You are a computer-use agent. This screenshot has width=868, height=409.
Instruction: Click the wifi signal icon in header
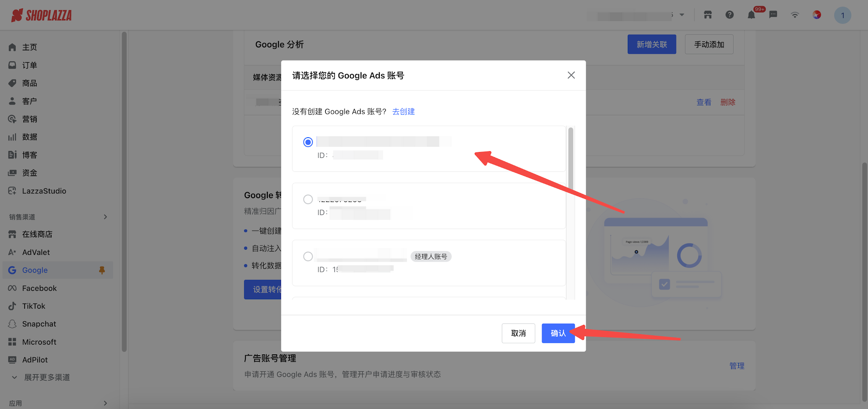pyautogui.click(x=795, y=15)
